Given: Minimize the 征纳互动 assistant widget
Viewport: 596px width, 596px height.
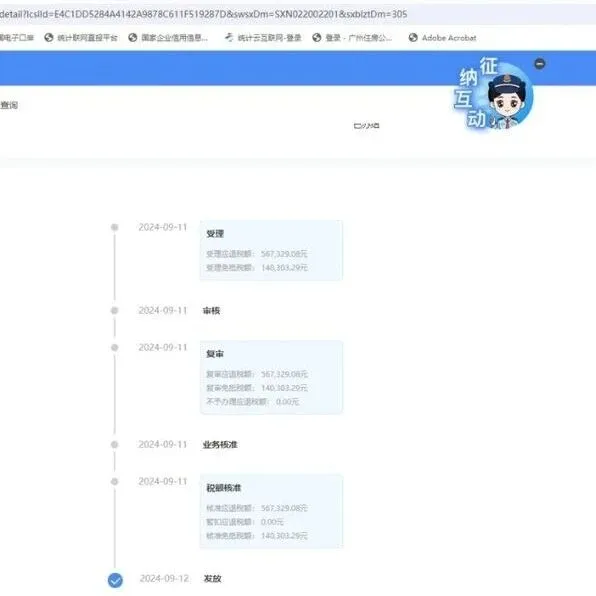Looking at the screenshot, I should tap(540, 63).
